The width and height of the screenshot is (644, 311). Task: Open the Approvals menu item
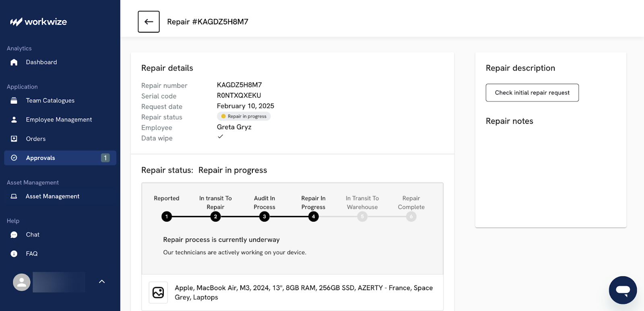41,158
